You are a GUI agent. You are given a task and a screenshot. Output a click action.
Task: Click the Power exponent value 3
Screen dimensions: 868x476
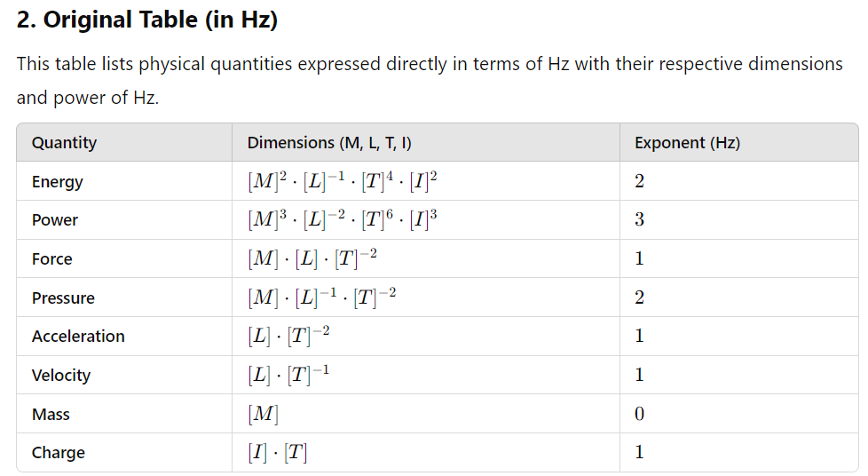(x=639, y=219)
